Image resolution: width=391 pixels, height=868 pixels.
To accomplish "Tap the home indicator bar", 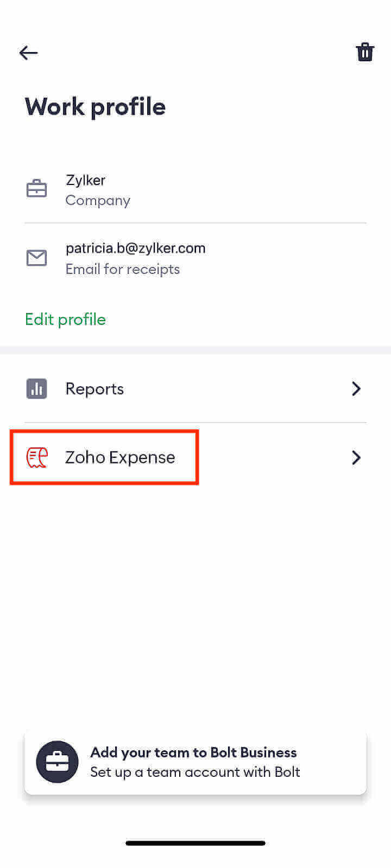I will 195,843.
